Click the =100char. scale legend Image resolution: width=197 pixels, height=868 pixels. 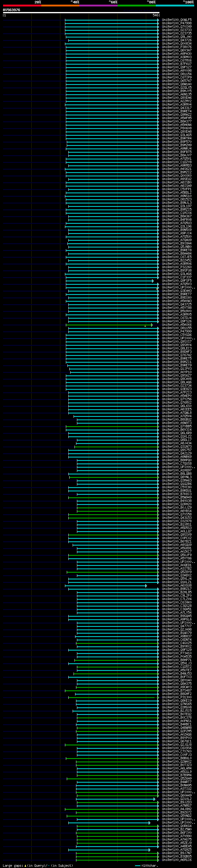[x=147, y=865]
